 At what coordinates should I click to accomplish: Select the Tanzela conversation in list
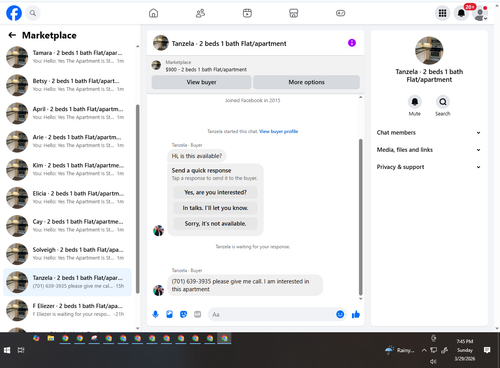67,282
